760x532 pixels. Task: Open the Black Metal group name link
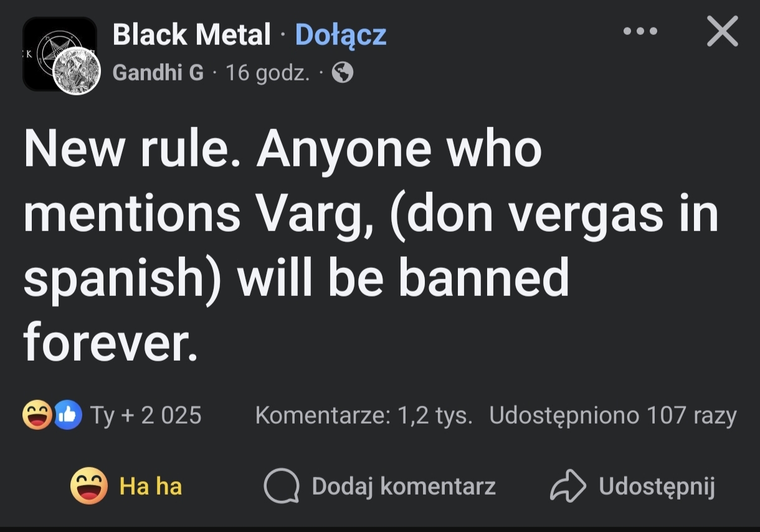pyautogui.click(x=191, y=35)
